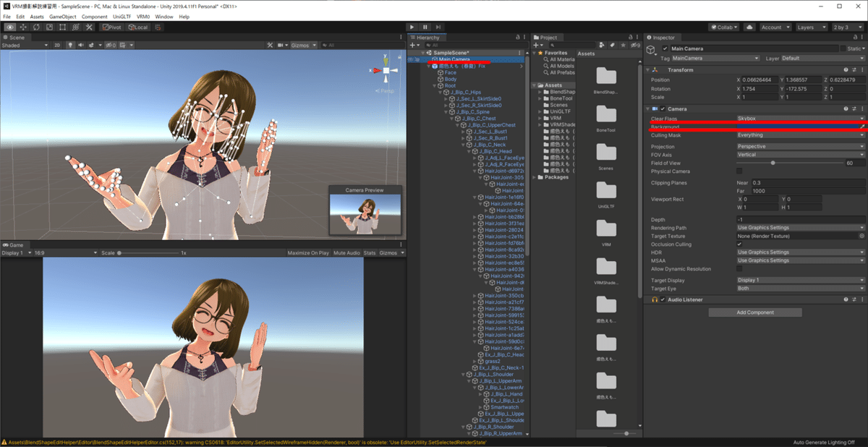Select the Rect tool

click(x=62, y=27)
